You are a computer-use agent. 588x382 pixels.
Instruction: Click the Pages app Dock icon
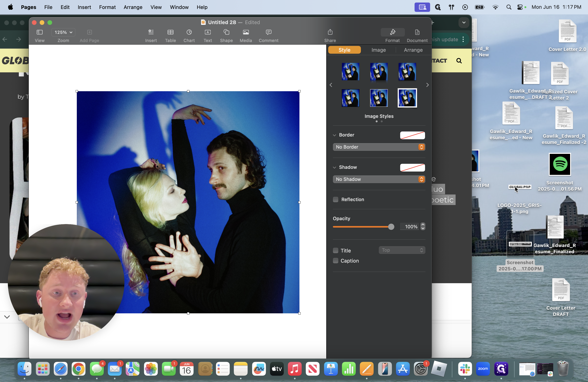pos(367,369)
